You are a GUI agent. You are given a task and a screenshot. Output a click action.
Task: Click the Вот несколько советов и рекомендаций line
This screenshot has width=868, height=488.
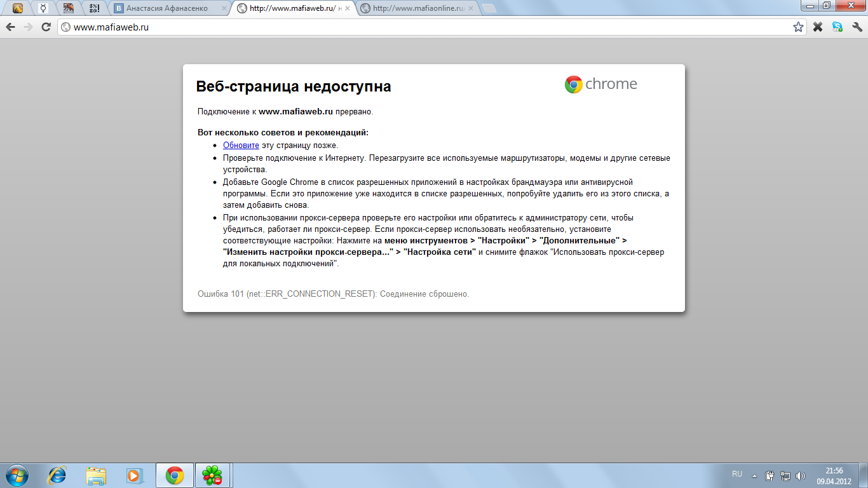click(283, 133)
